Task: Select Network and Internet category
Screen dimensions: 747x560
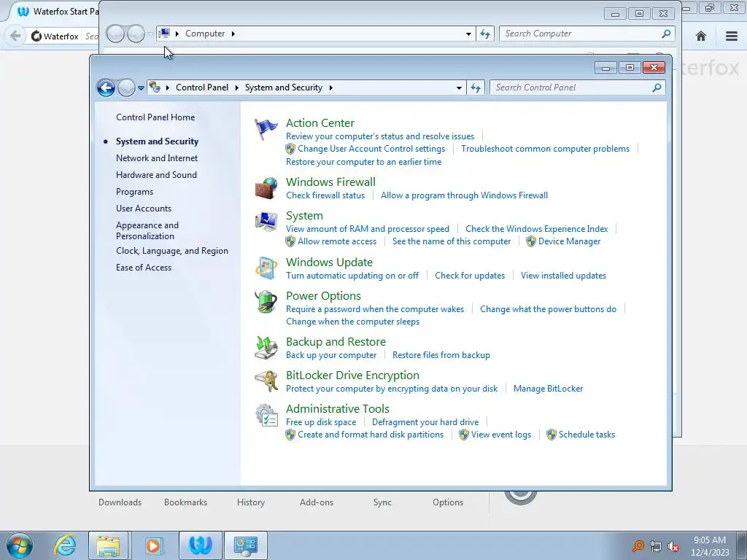Action: (x=157, y=158)
